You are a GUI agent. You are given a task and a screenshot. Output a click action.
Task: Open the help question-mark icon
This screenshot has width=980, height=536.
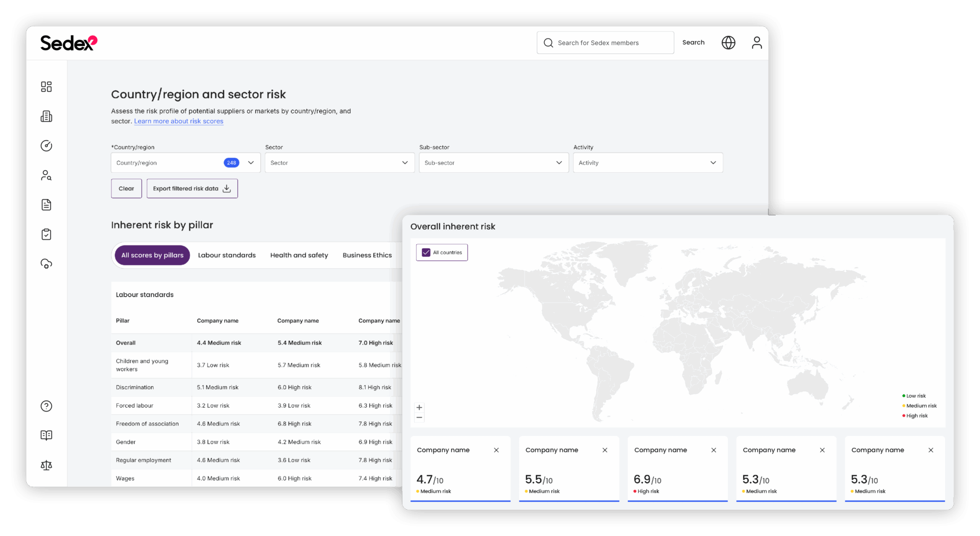pyautogui.click(x=46, y=406)
